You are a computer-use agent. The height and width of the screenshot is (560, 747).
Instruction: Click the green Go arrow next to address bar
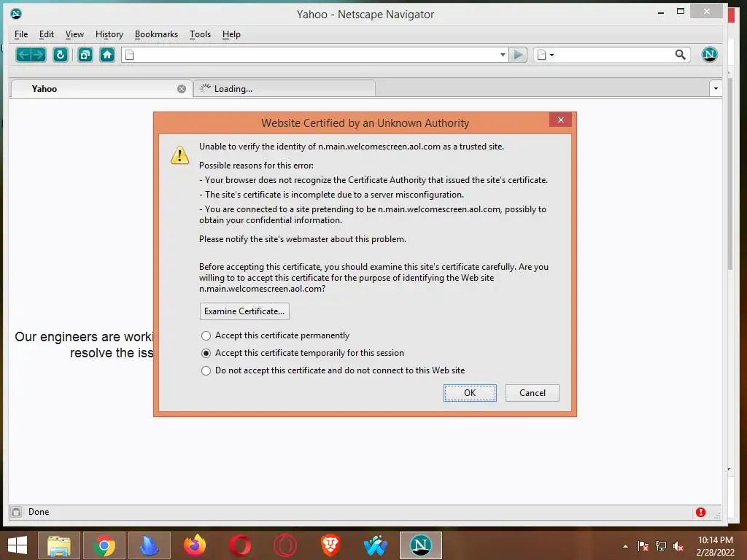pos(518,55)
